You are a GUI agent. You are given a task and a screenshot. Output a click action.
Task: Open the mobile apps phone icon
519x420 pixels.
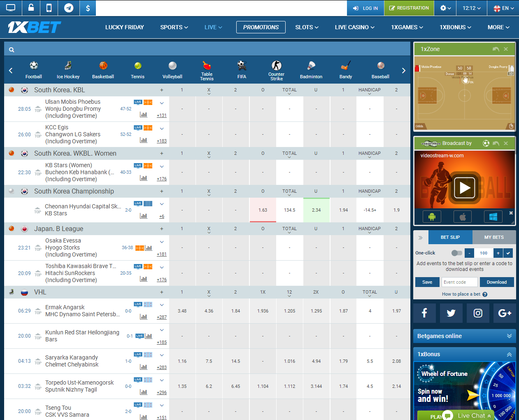(49, 8)
